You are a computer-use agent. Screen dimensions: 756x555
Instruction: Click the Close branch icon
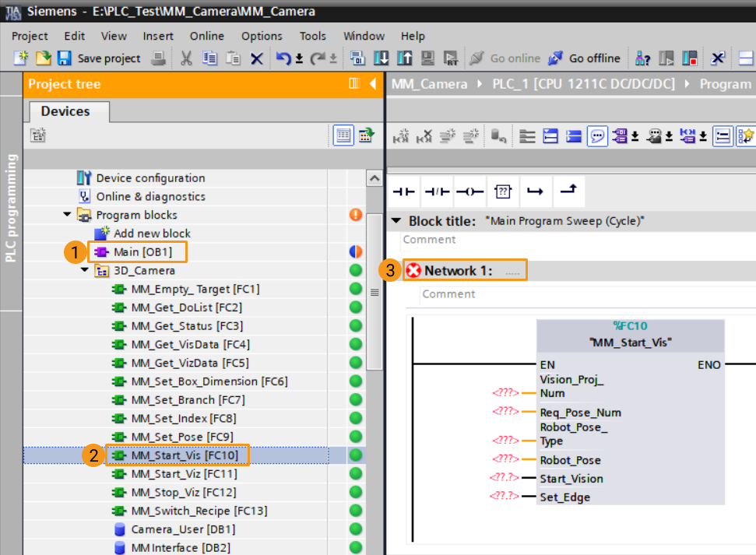point(569,191)
